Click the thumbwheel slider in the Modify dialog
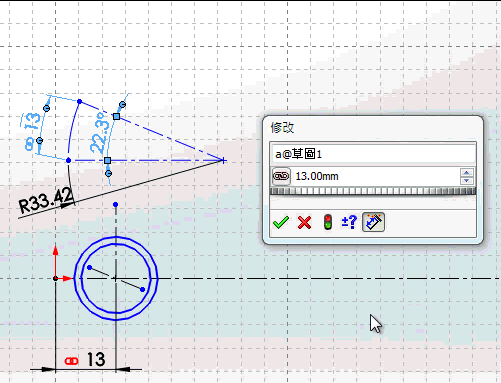Viewport: 501px width, 383px height. pos(373,191)
